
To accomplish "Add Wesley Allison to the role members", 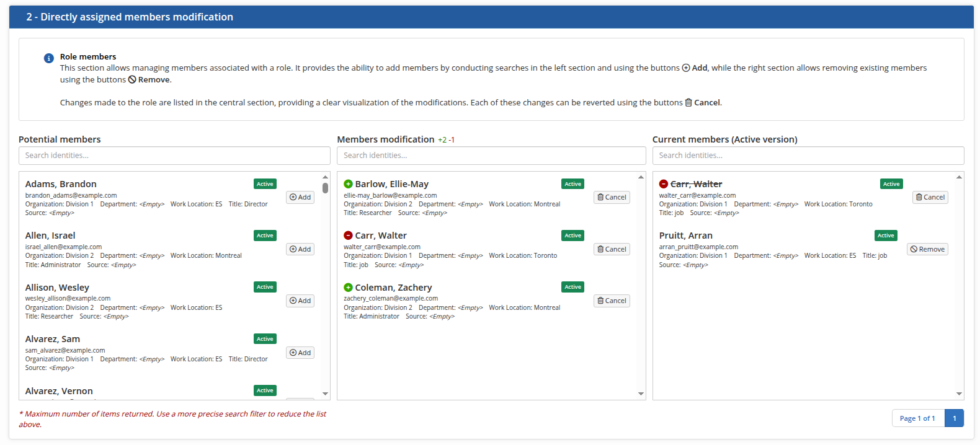I will [x=300, y=301].
